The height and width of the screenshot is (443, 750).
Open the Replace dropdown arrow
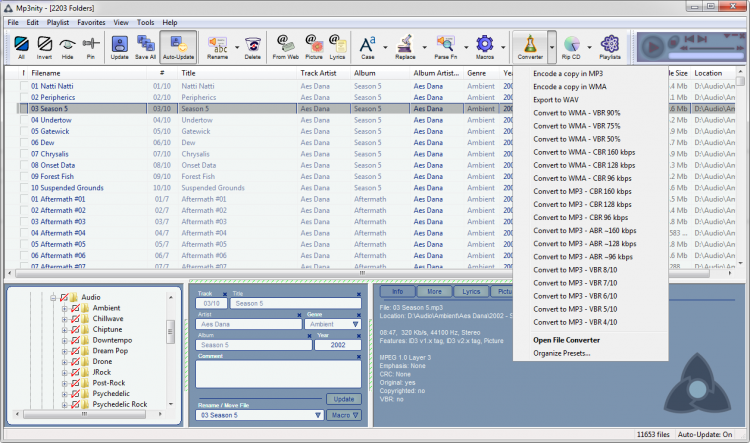pos(424,47)
